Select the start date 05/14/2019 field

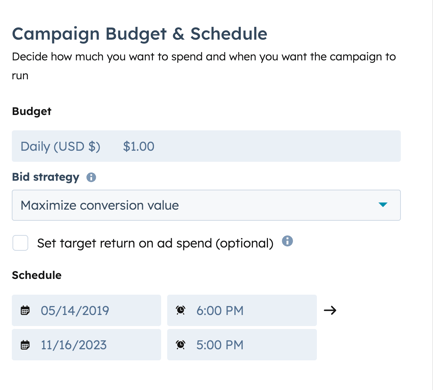(86, 310)
